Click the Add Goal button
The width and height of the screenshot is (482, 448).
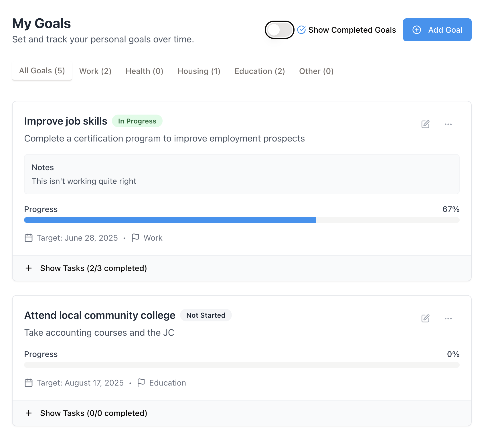(x=437, y=30)
